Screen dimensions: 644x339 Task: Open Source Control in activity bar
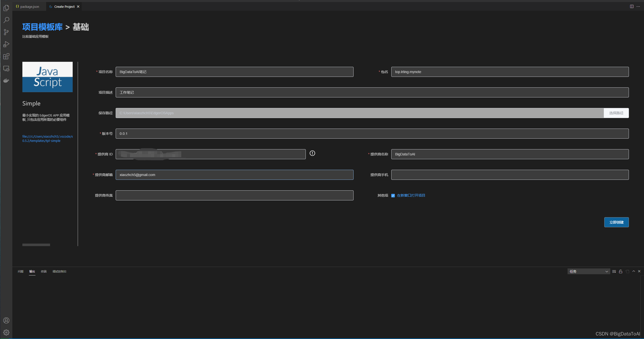[6, 32]
